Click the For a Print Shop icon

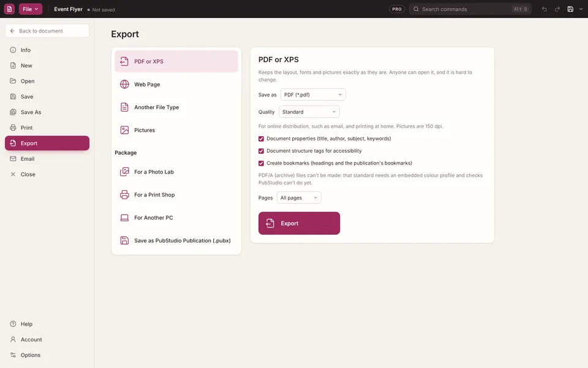124,194
